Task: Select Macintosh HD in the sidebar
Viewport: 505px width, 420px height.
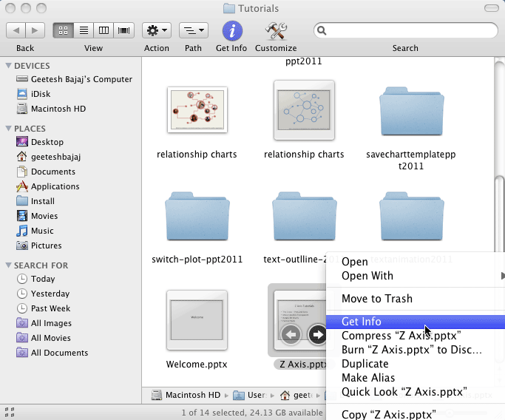Action: [51, 109]
